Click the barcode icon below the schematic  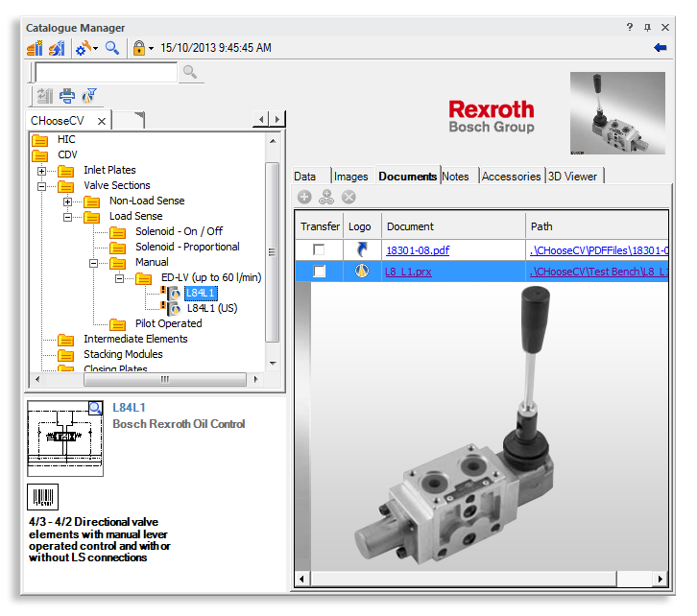[43, 496]
